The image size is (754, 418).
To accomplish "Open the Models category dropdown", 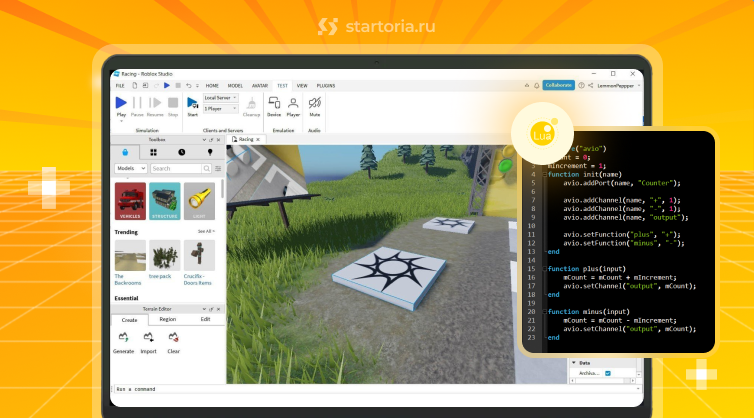I will click(x=130, y=168).
